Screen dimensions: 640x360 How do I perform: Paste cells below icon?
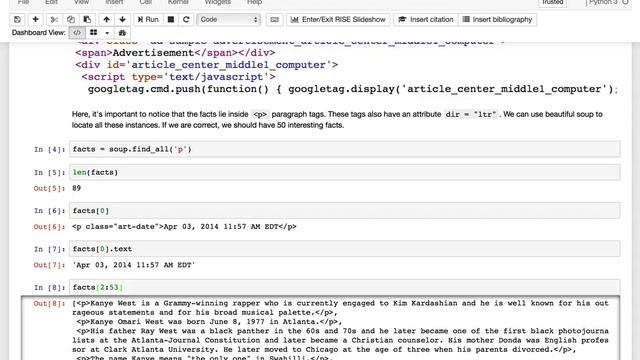(87, 20)
